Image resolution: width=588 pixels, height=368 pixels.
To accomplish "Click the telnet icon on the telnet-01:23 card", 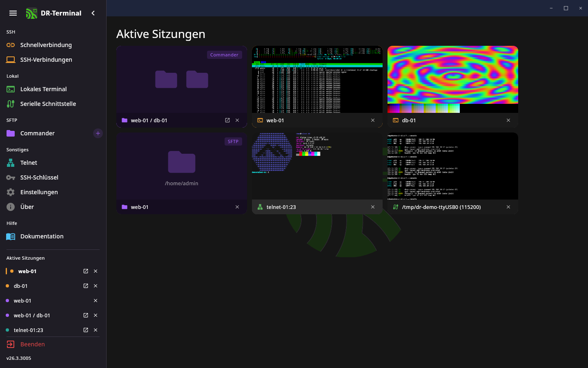I will (x=260, y=207).
